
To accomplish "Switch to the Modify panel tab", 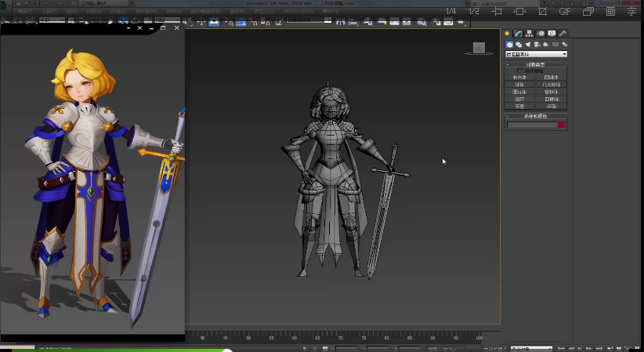I will (x=518, y=34).
